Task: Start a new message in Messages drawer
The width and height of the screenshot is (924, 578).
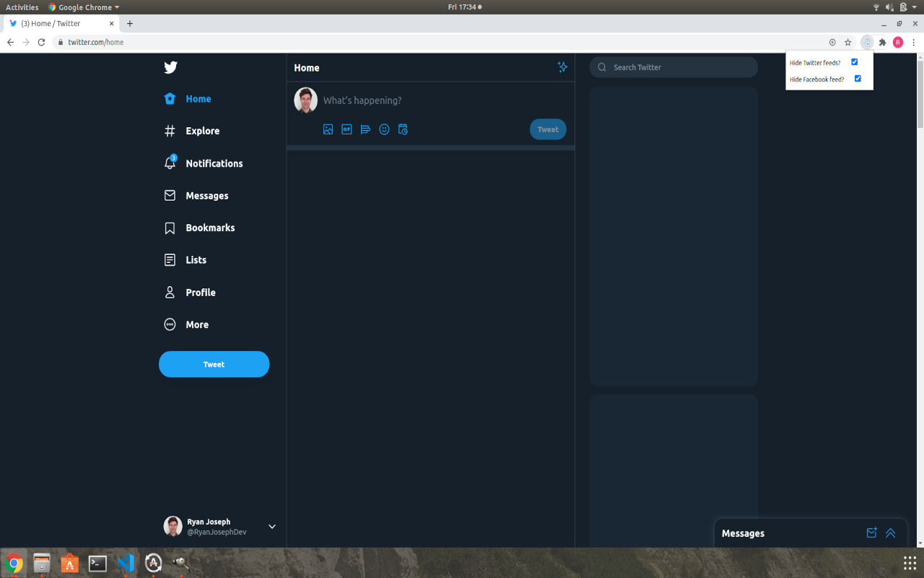Action: coord(871,533)
